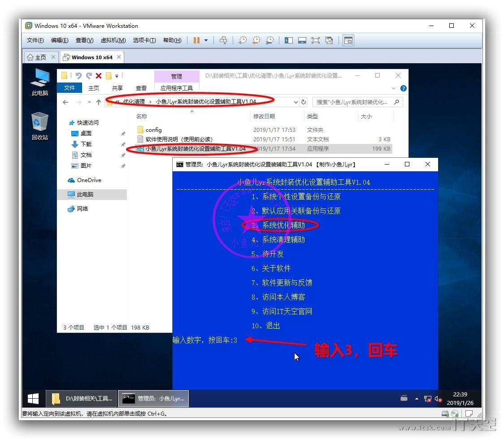The height and width of the screenshot is (439, 504).
Task: Open the 文件(F) menu in VMware
Action: click(35, 40)
